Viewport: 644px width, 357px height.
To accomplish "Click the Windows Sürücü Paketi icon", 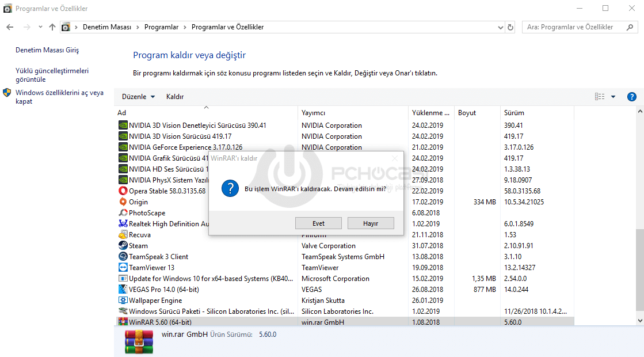I will [x=123, y=312].
